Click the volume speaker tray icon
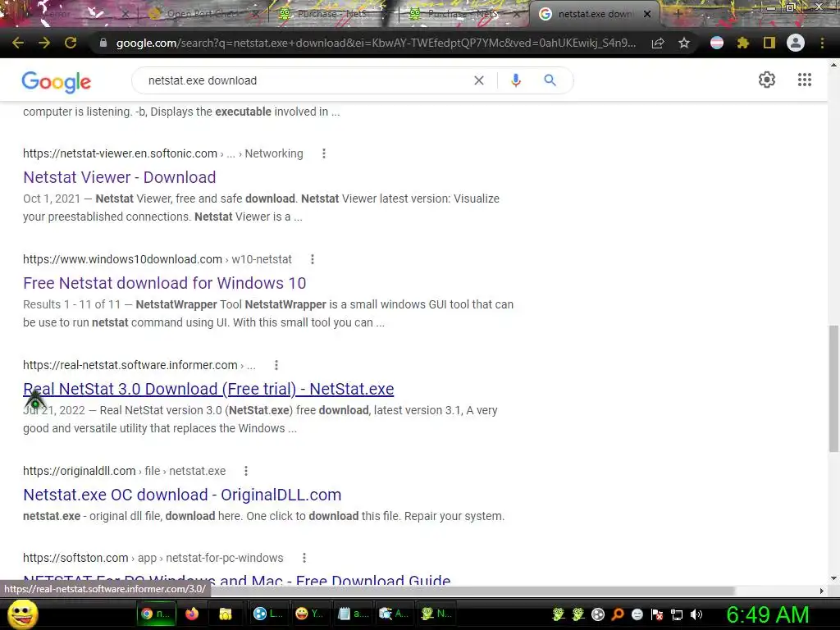 (696, 614)
